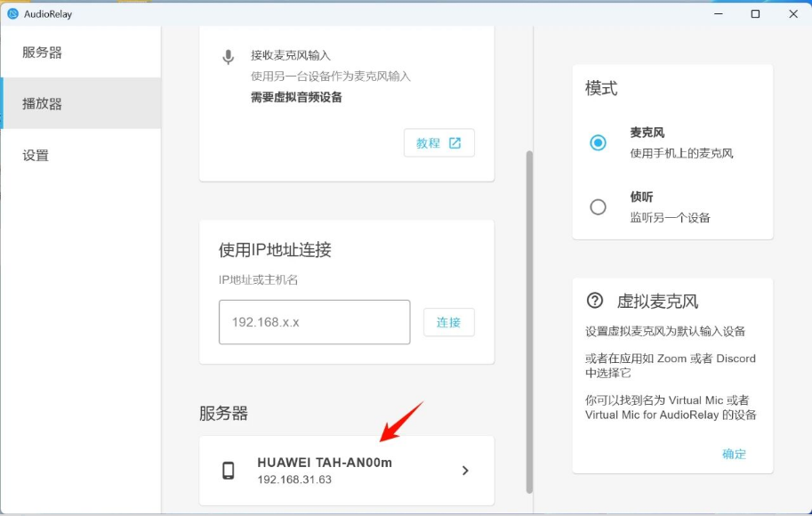This screenshot has width=812, height=516.
Task: Expand the HUAWEI TAH-AN00m server chevron
Action: [x=465, y=471]
